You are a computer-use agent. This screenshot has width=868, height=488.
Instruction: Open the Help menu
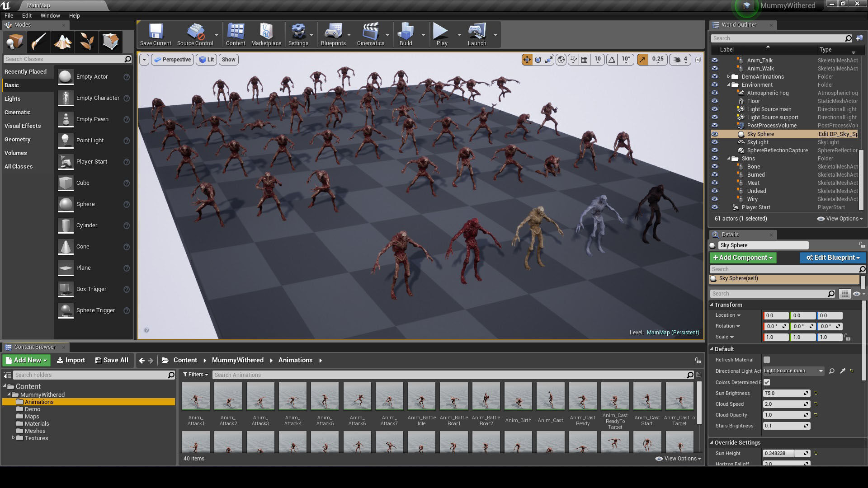point(74,15)
